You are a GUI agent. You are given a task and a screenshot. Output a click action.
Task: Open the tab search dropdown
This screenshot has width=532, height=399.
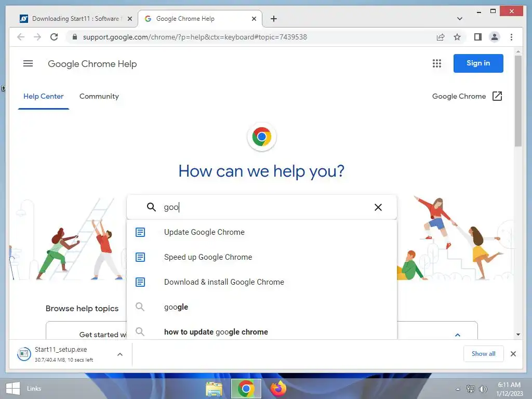pos(459,19)
